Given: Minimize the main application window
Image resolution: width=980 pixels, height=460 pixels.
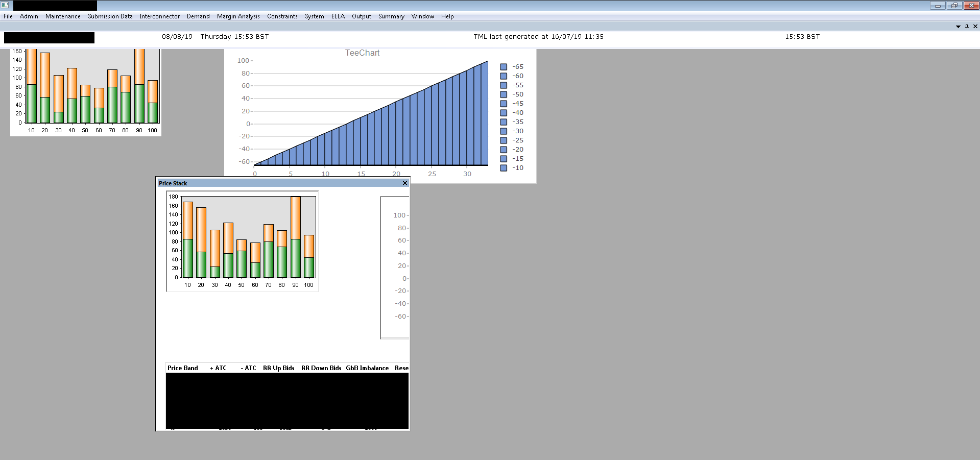Looking at the screenshot, I should [937, 6].
